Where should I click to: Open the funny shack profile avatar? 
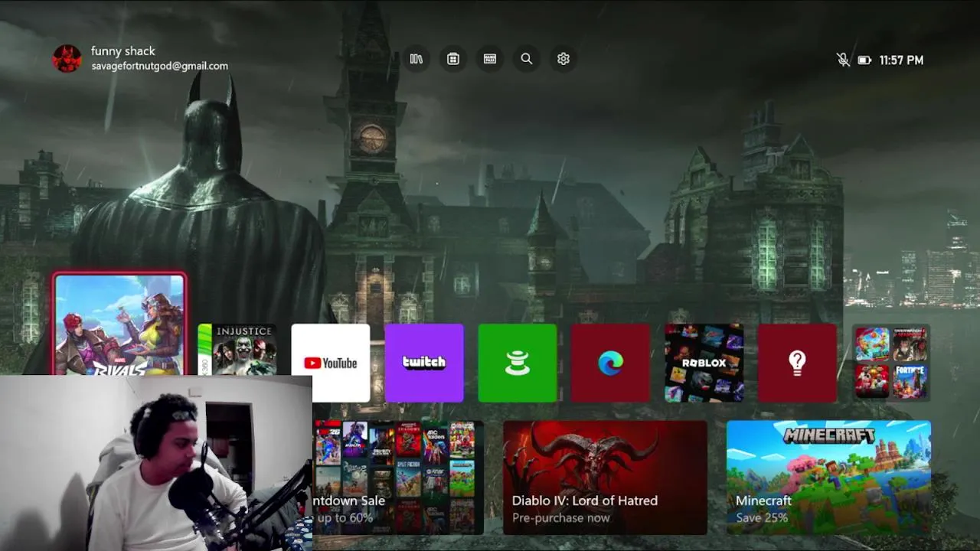67,58
